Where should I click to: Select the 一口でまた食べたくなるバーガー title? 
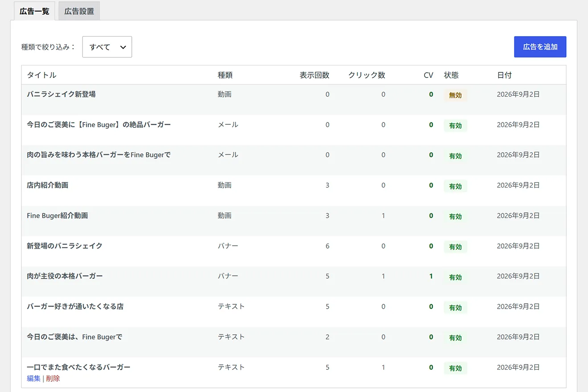pyautogui.click(x=78, y=367)
